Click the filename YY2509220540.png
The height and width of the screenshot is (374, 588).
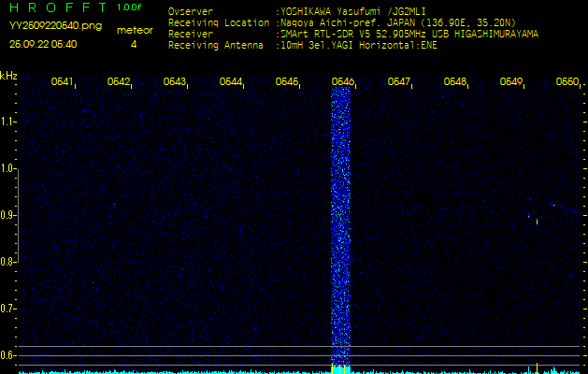click(55, 26)
